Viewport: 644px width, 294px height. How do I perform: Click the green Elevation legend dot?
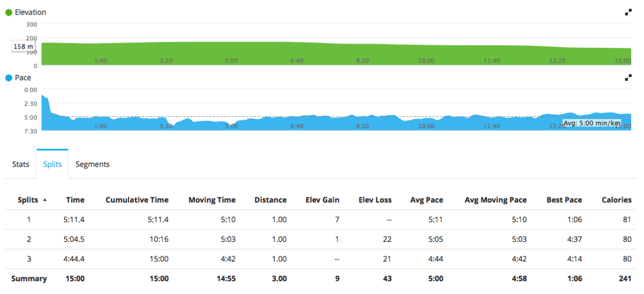tap(9, 12)
